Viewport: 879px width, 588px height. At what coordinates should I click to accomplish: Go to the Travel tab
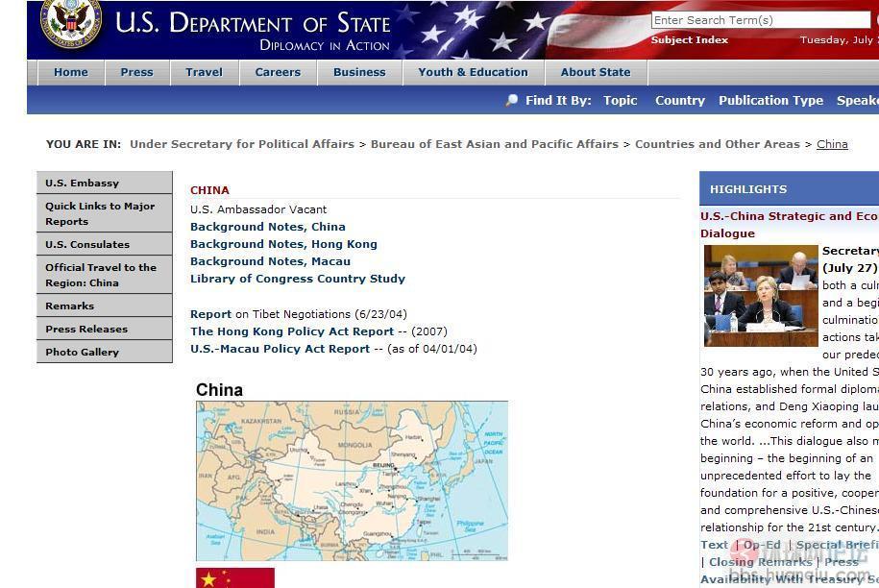tap(204, 72)
